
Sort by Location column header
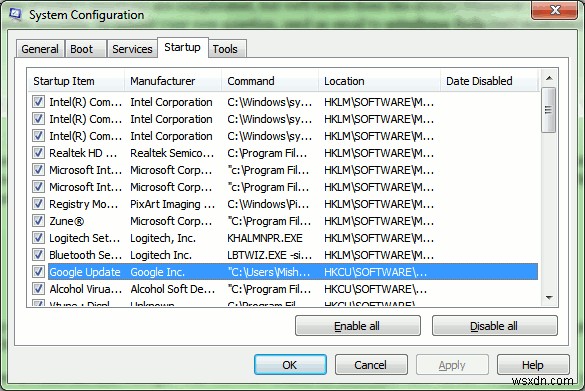tap(379, 81)
